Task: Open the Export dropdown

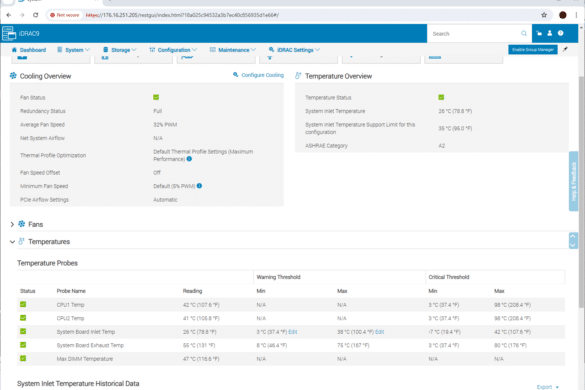Action: (548, 387)
